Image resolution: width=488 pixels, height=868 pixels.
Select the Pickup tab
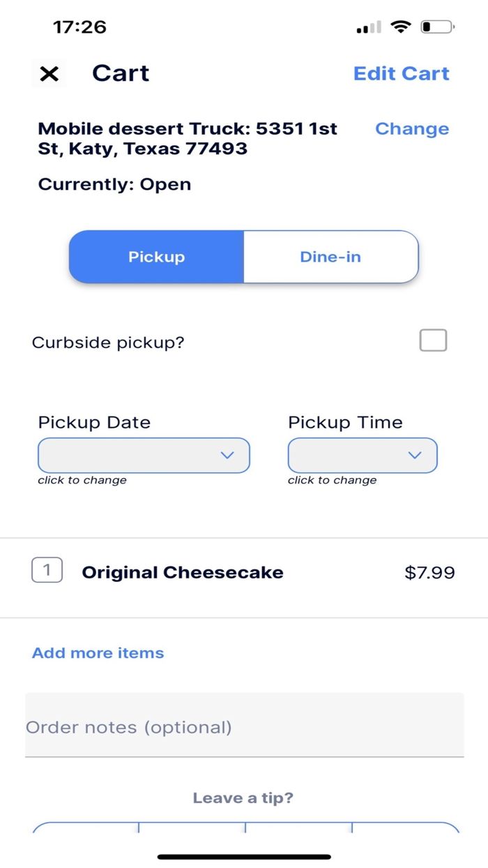[156, 257]
